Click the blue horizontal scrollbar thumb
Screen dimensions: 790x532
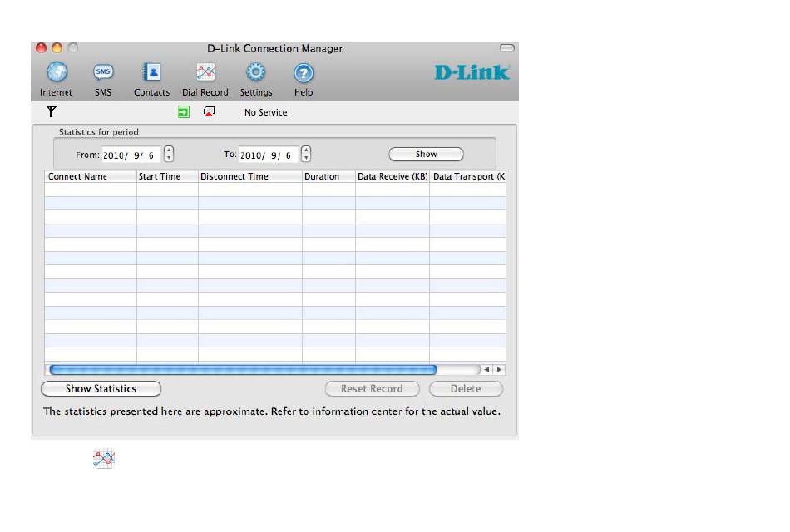click(242, 369)
